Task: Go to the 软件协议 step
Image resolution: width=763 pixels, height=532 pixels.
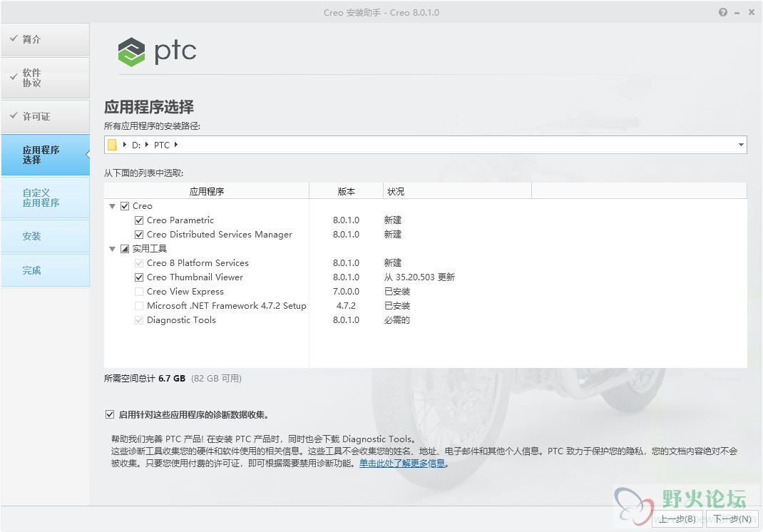Action: click(45, 78)
